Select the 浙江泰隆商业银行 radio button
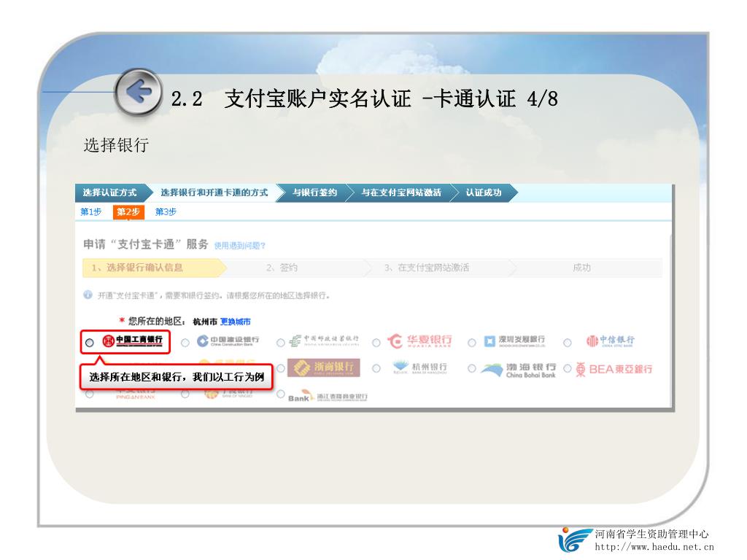 pos(281,394)
